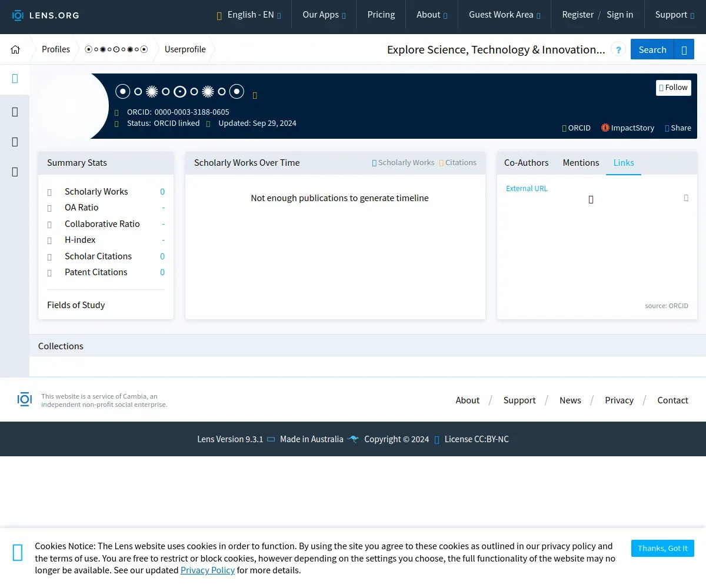
Task: Click the search help question mark icon
Action: tap(618, 50)
